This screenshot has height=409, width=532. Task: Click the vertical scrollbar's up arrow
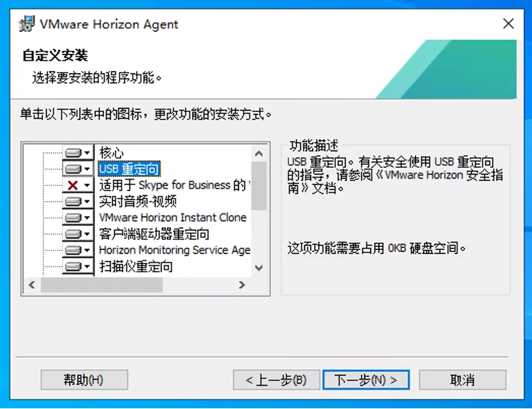pos(259,154)
